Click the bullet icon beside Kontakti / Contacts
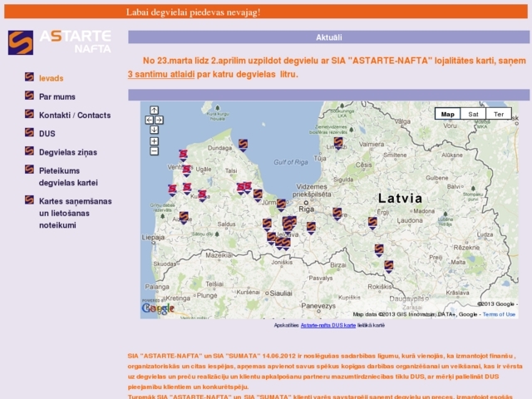The image size is (532, 399). (x=30, y=114)
